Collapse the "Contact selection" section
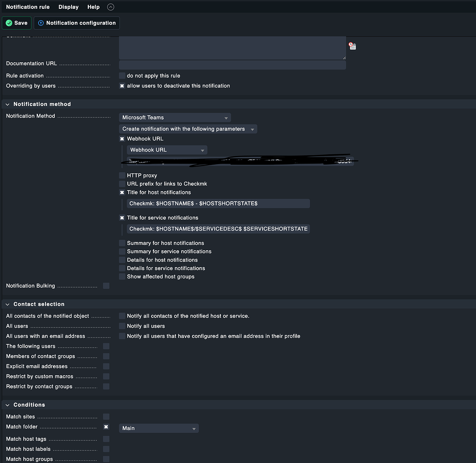Screen dimensions: 476x463 [7, 304]
